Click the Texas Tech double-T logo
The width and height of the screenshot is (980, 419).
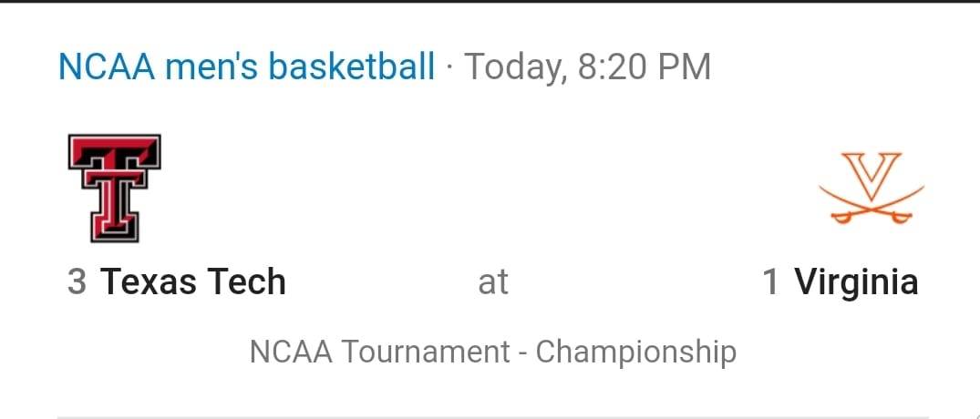click(114, 188)
